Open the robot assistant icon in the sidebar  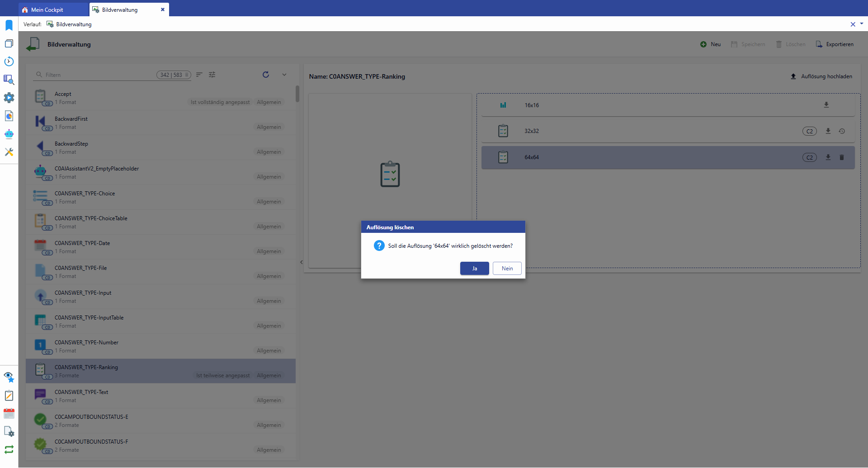click(x=9, y=134)
